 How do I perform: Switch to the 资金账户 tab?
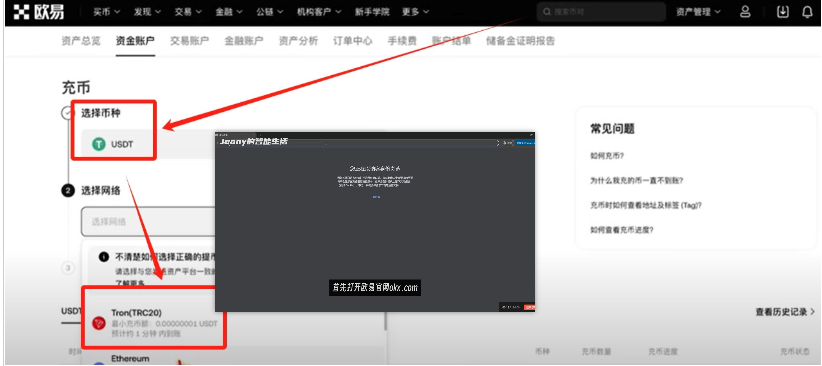135,41
